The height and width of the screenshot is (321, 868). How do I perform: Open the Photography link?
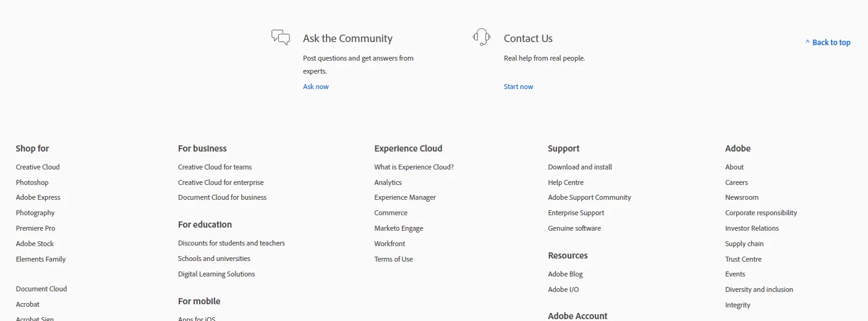(35, 213)
